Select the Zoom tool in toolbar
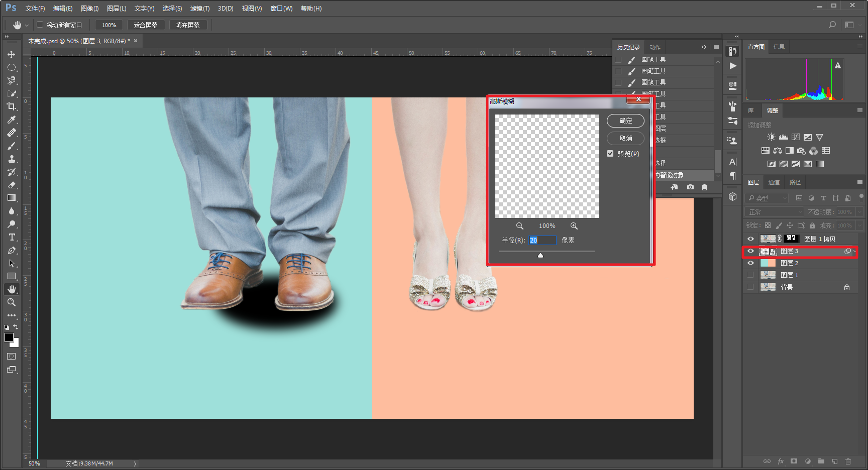Screen dimensions: 868x470 (11, 302)
